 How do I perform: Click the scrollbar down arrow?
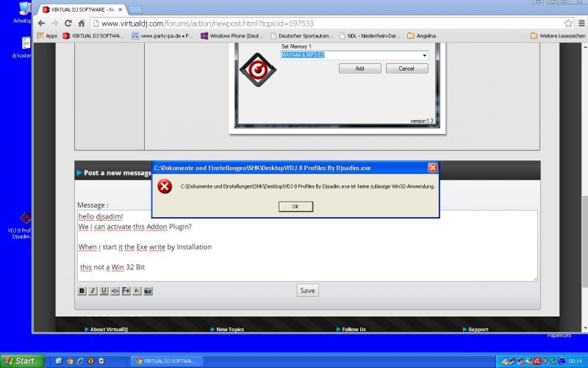pos(584,328)
